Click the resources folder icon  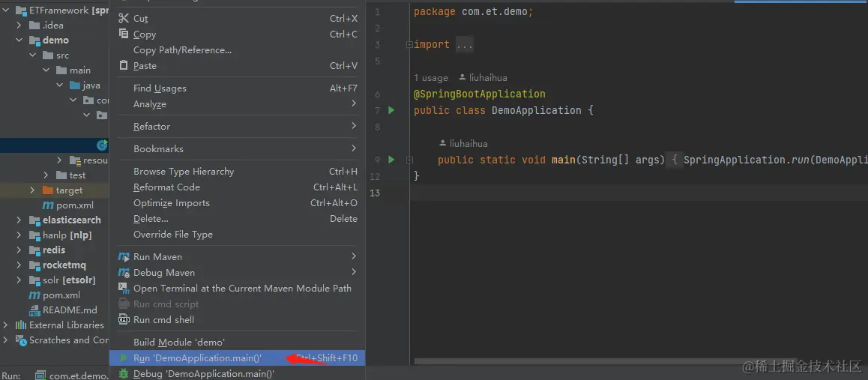[x=75, y=160]
